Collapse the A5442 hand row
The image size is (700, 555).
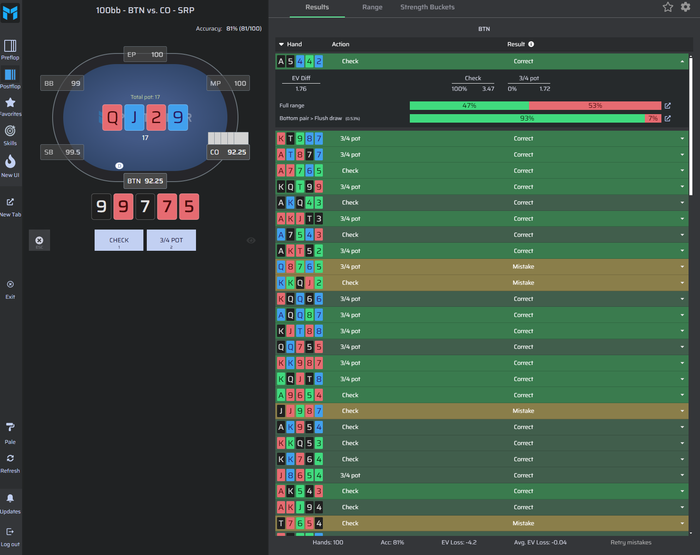(x=482, y=61)
